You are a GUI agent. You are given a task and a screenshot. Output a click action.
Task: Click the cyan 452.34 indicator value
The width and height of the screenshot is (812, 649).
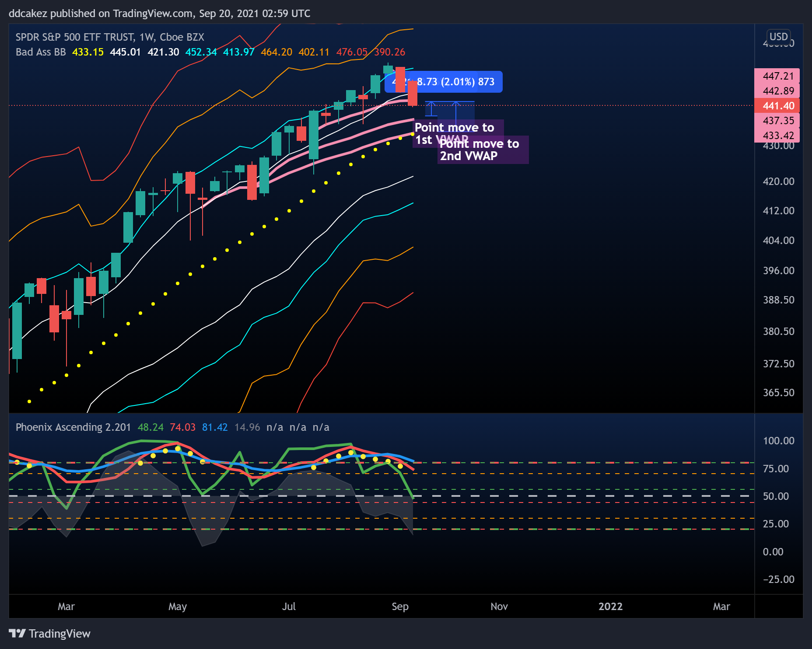(x=201, y=52)
